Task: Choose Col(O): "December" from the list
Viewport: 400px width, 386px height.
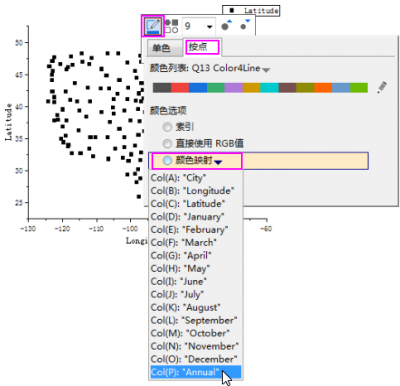Action: click(195, 359)
